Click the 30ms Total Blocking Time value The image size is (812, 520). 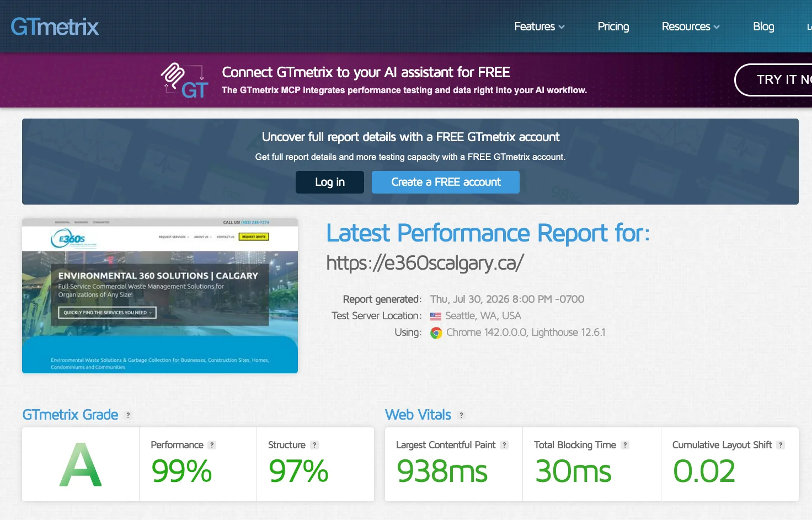(573, 471)
